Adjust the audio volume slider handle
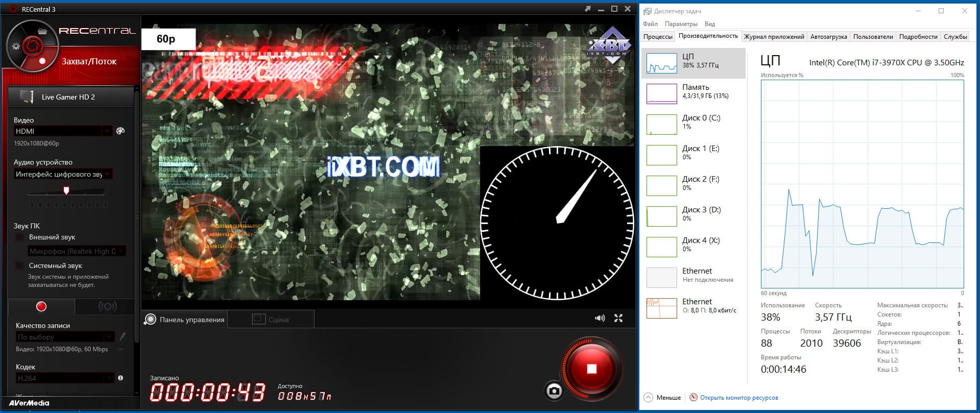980x413 pixels. (x=66, y=190)
